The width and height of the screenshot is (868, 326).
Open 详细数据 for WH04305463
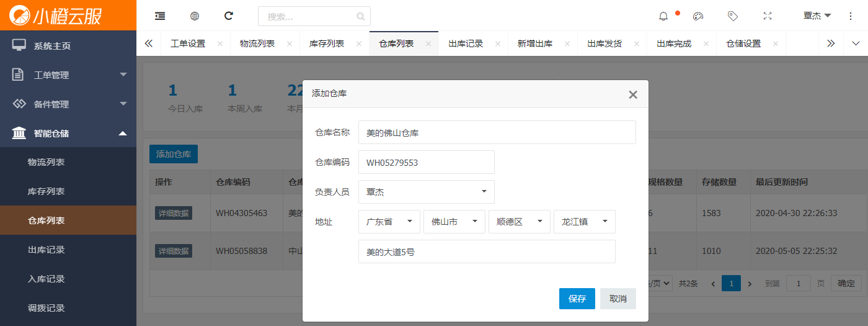(x=174, y=213)
